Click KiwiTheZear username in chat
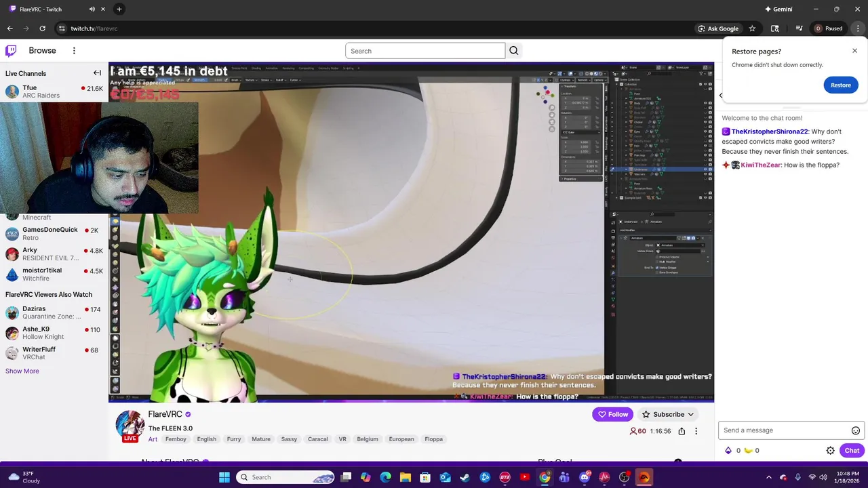Image resolution: width=868 pixels, height=488 pixels. [x=760, y=165]
